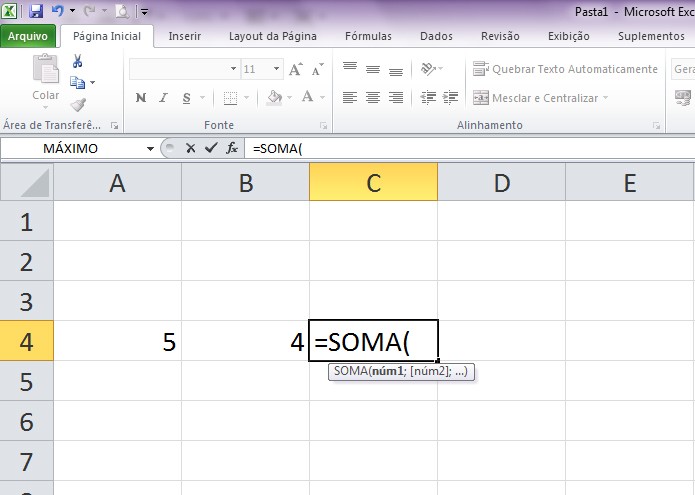Click the copy icon in clipboard group
The height and width of the screenshot is (495, 695).
coord(78,82)
